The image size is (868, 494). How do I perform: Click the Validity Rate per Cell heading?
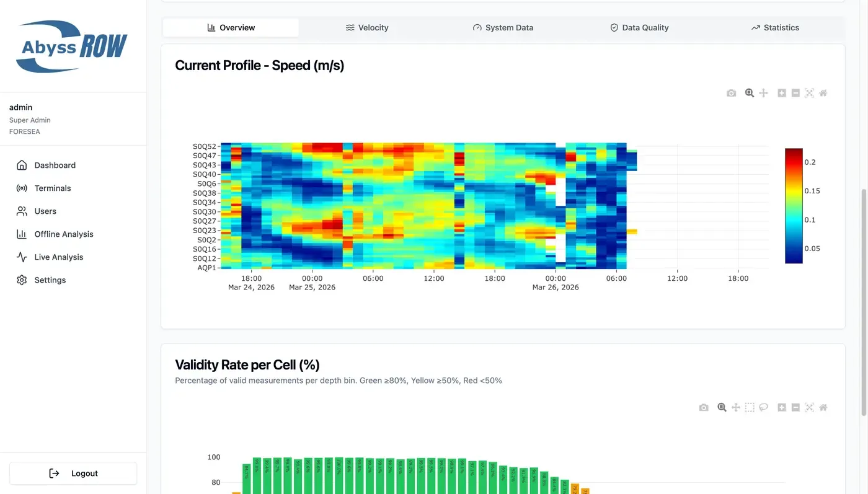247,364
